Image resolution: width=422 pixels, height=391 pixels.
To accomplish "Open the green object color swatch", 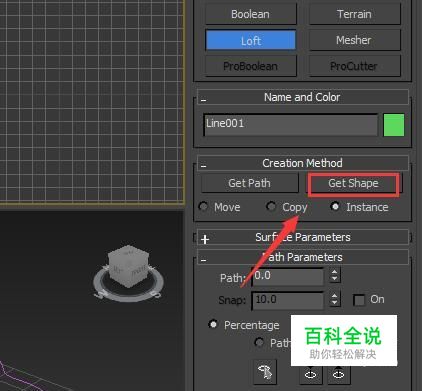I will [x=394, y=125].
